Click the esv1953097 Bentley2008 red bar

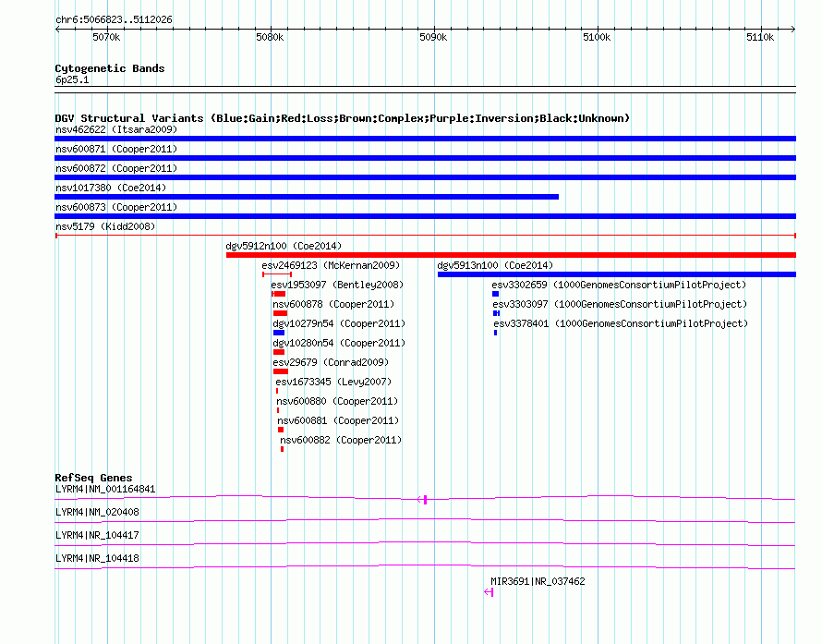click(x=278, y=294)
